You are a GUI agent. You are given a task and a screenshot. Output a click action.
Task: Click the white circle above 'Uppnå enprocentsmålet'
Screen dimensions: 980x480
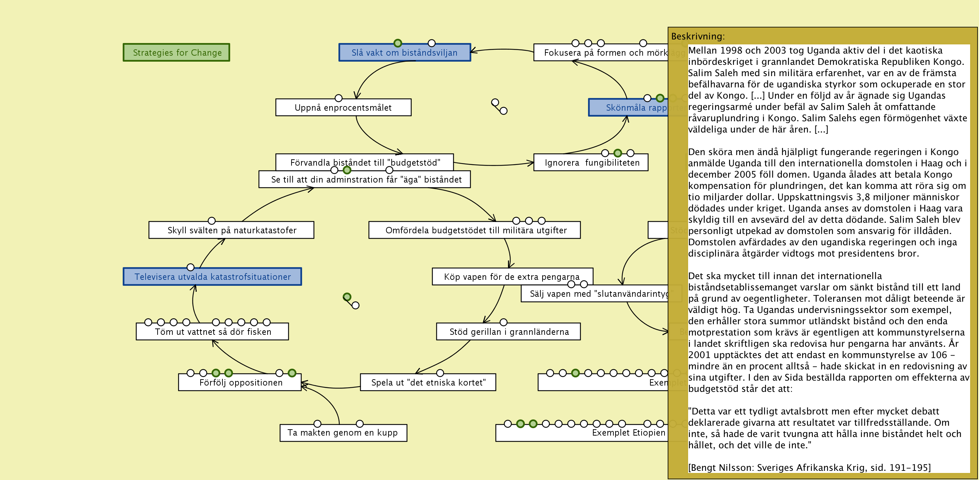[x=338, y=98]
